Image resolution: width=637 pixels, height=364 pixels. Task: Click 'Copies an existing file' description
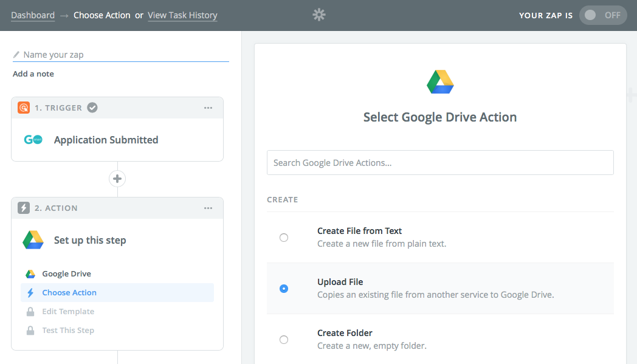click(x=435, y=295)
